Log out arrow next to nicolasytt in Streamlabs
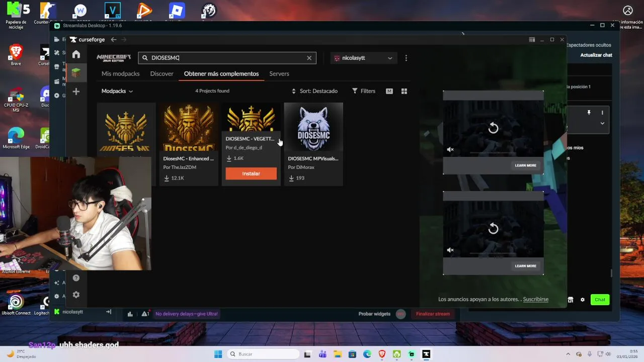The image size is (644, 362). tap(108, 312)
